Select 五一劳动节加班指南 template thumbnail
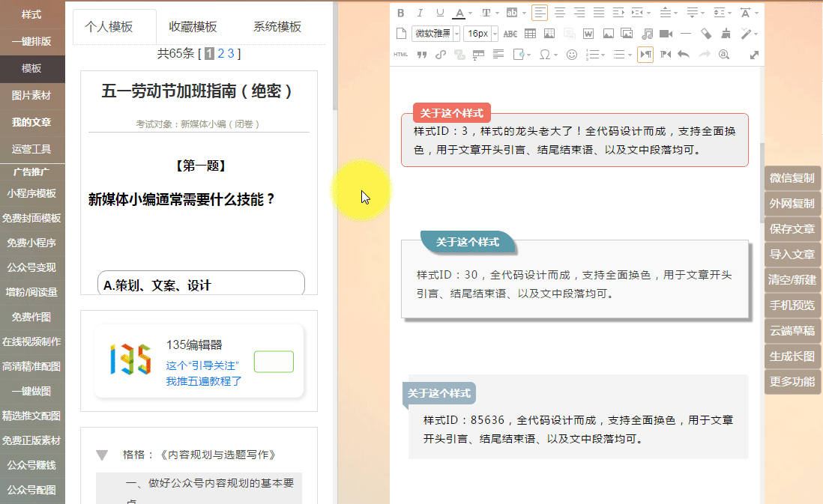Viewport: 823px width, 504px height. point(199,183)
